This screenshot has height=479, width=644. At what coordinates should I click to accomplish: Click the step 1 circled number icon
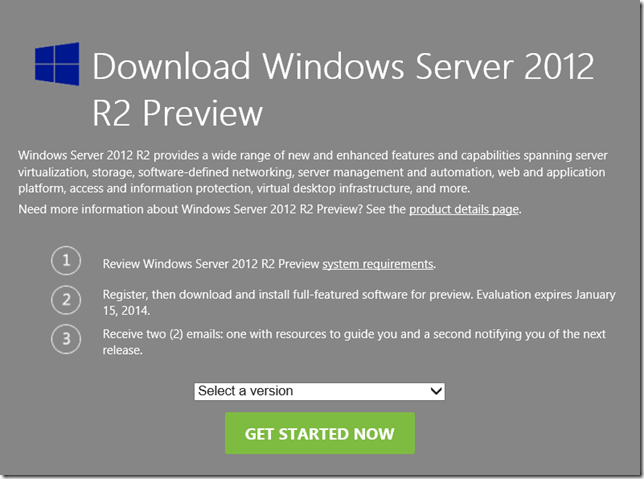click(66, 260)
